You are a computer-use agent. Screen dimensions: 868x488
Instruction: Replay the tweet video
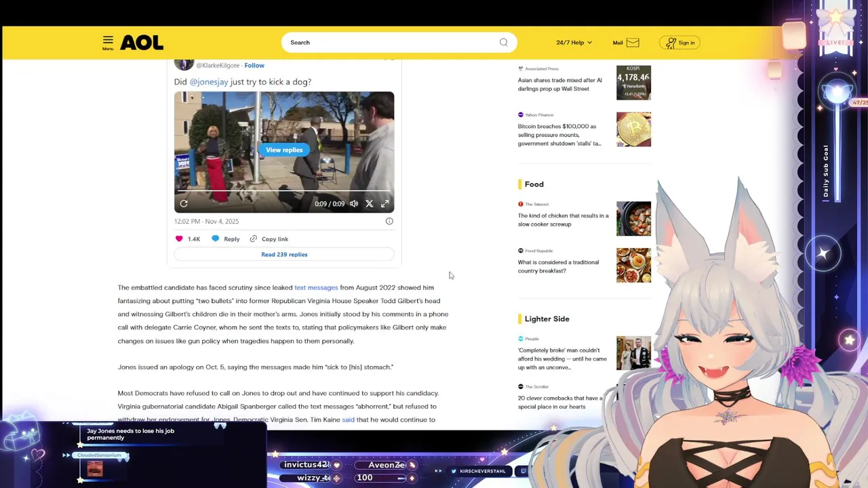pyautogui.click(x=184, y=203)
